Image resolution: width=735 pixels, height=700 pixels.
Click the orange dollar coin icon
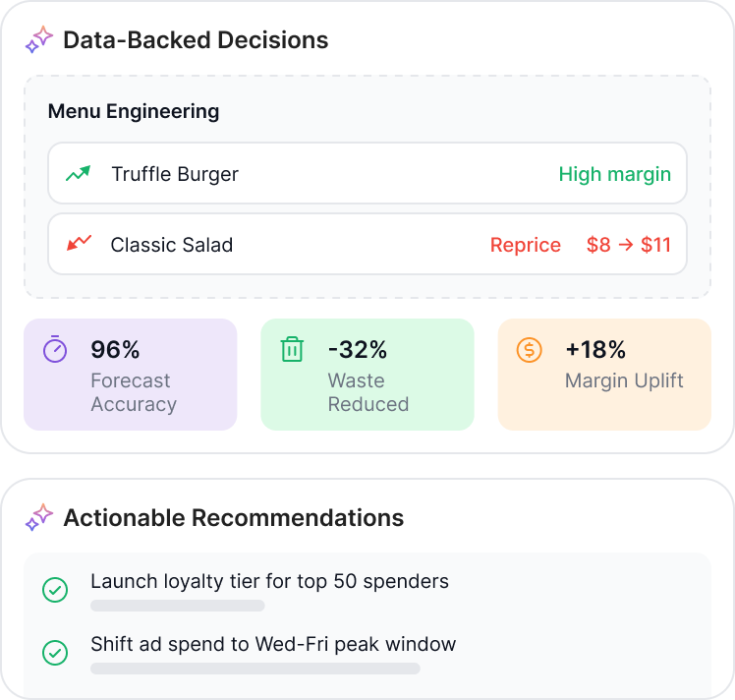pos(530,349)
